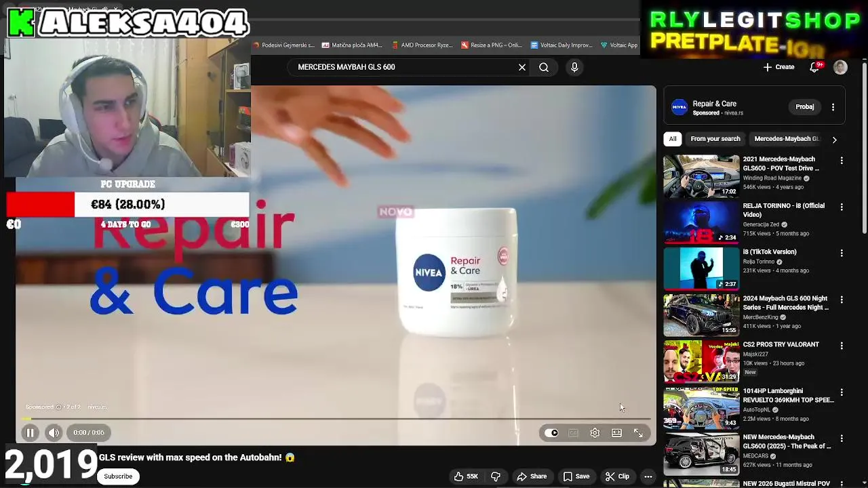Viewport: 868px width, 488px height.
Task: Click the video progress bar
Action: [x=336, y=419]
